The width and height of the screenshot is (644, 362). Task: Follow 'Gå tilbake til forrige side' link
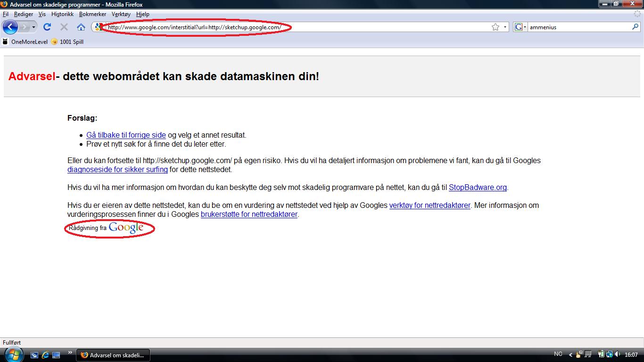tap(126, 135)
